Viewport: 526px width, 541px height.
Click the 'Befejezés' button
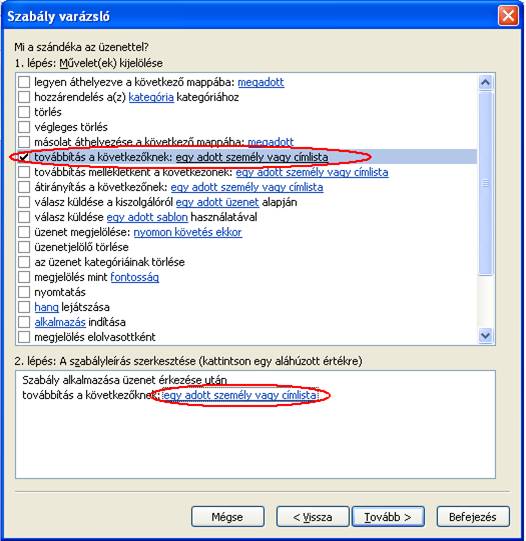pyautogui.click(x=473, y=517)
